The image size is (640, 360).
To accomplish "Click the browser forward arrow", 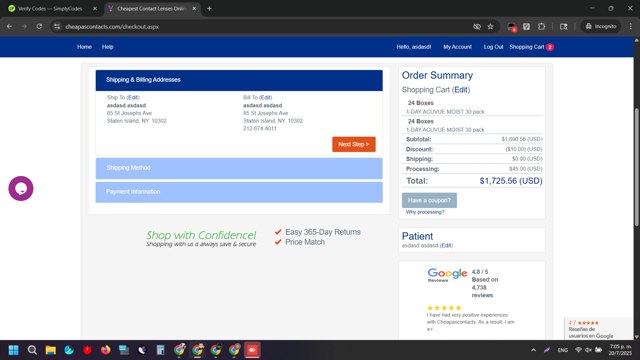I will [x=24, y=27].
